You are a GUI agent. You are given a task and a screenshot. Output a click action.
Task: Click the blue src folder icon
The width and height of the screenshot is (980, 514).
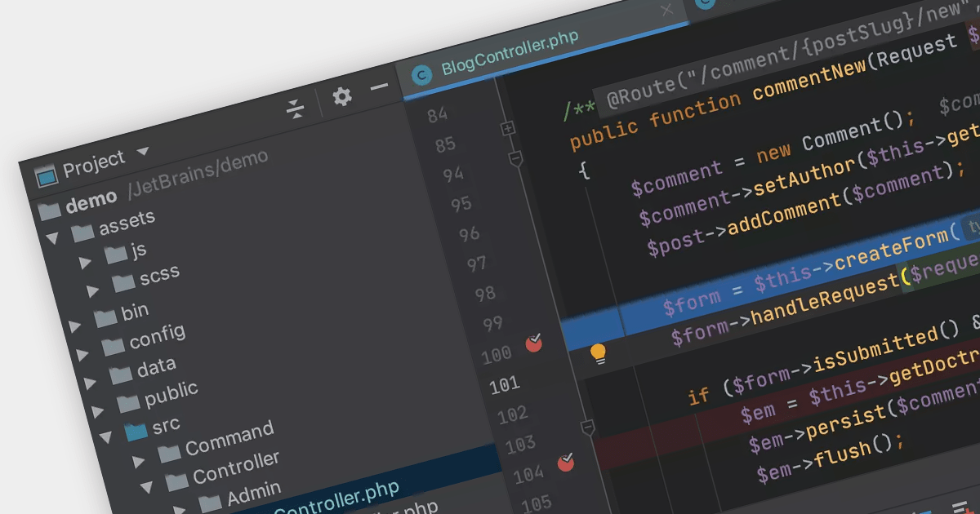136,431
